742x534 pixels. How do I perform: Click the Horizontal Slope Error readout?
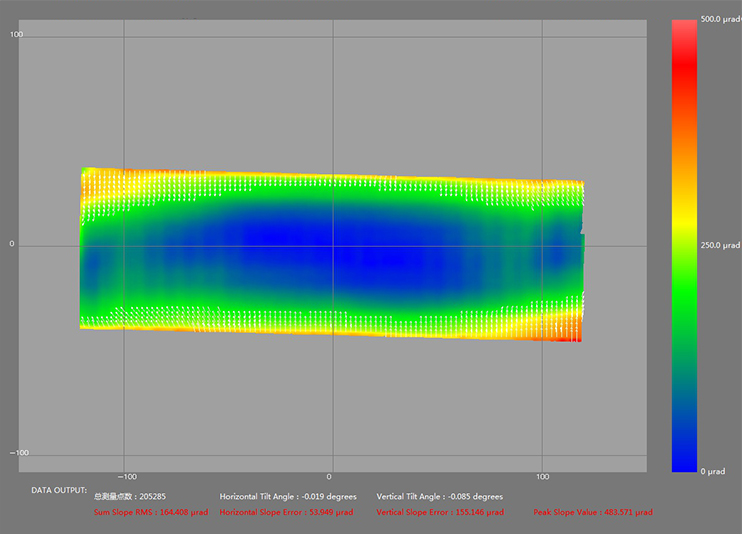tap(287, 512)
